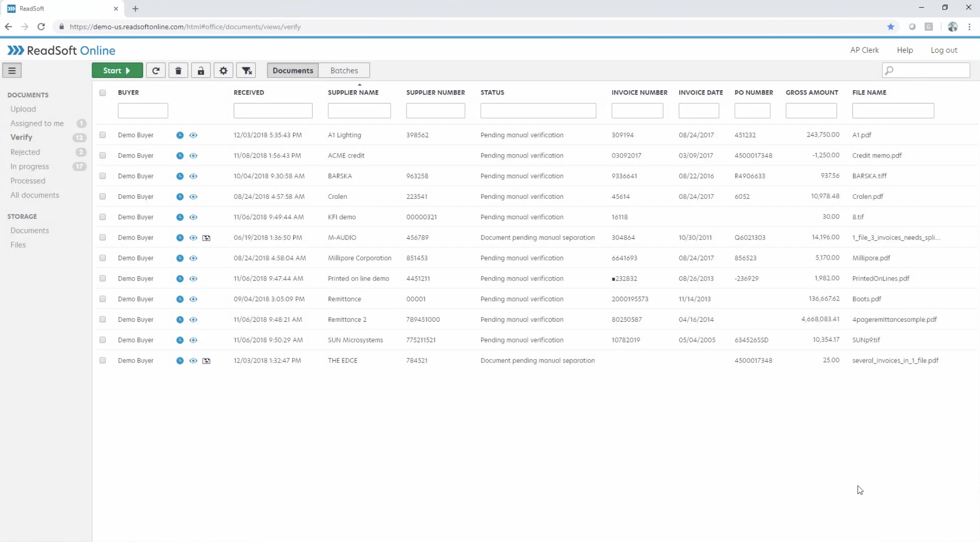Click the separation icon on M-AUDIO row
This screenshot has height=542, width=980.
point(206,237)
